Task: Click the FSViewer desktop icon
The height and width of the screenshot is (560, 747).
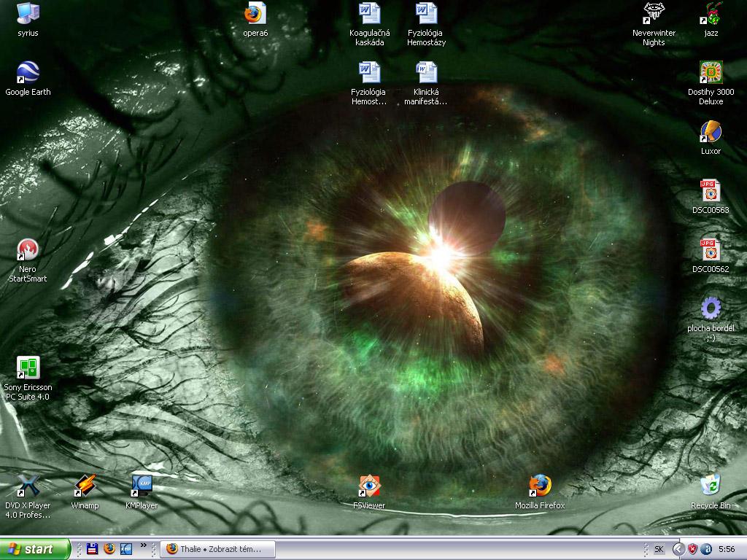Action: (369, 486)
